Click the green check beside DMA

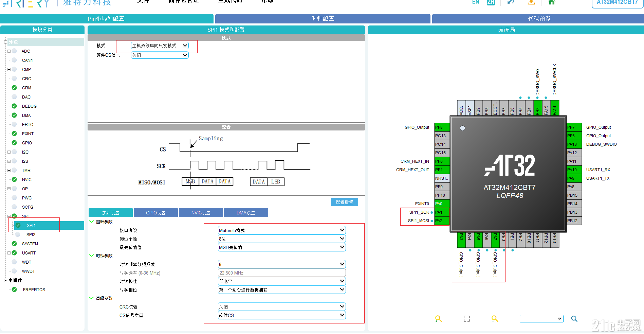pyautogui.click(x=14, y=115)
